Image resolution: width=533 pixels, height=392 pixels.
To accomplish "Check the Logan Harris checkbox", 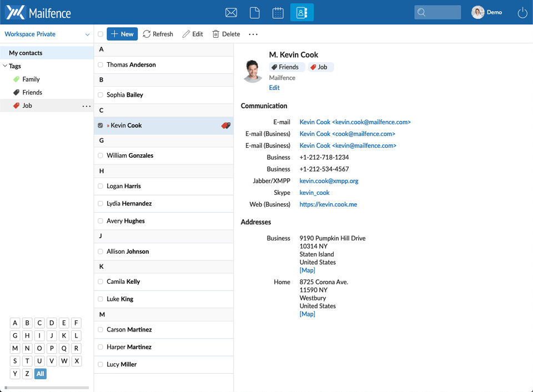I will (100, 187).
